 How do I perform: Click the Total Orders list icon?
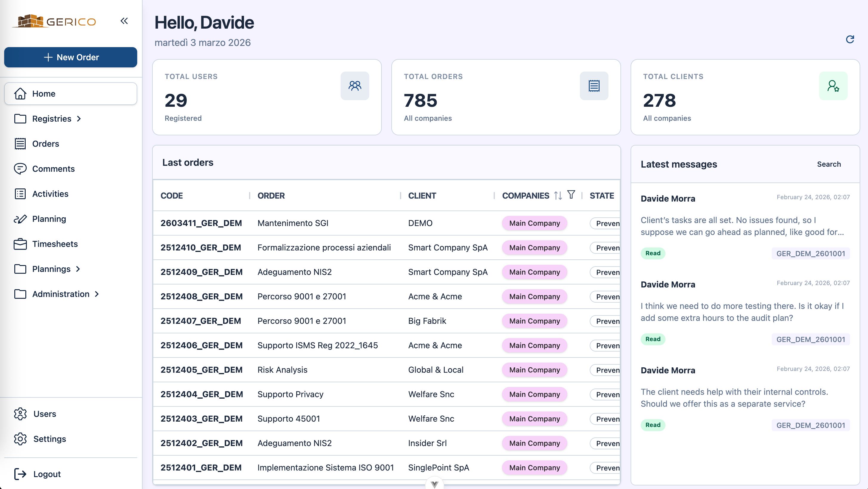coord(594,86)
